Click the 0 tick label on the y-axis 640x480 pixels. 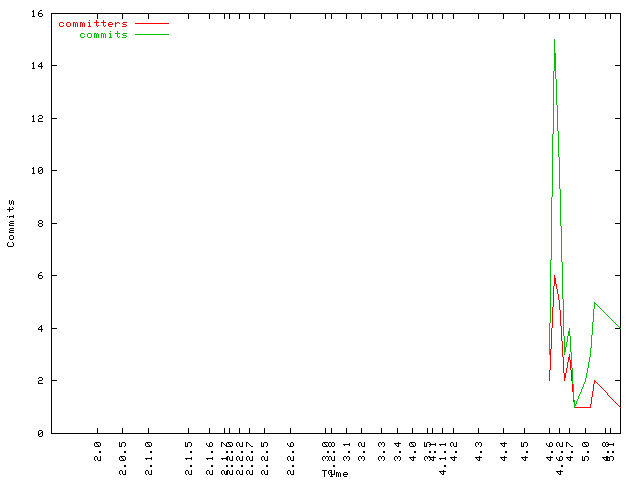tap(39, 433)
